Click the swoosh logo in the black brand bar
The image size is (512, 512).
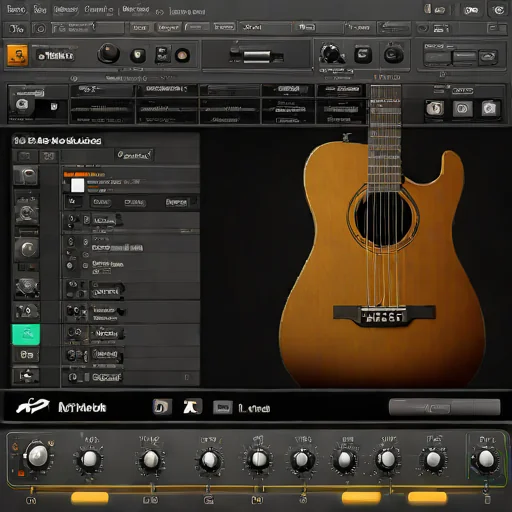pos(32,406)
